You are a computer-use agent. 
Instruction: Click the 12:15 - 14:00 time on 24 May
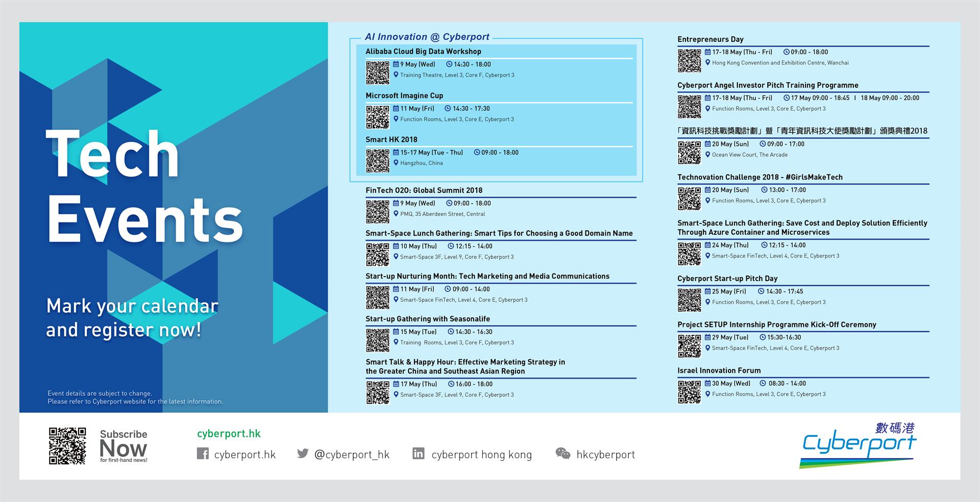[x=787, y=245]
